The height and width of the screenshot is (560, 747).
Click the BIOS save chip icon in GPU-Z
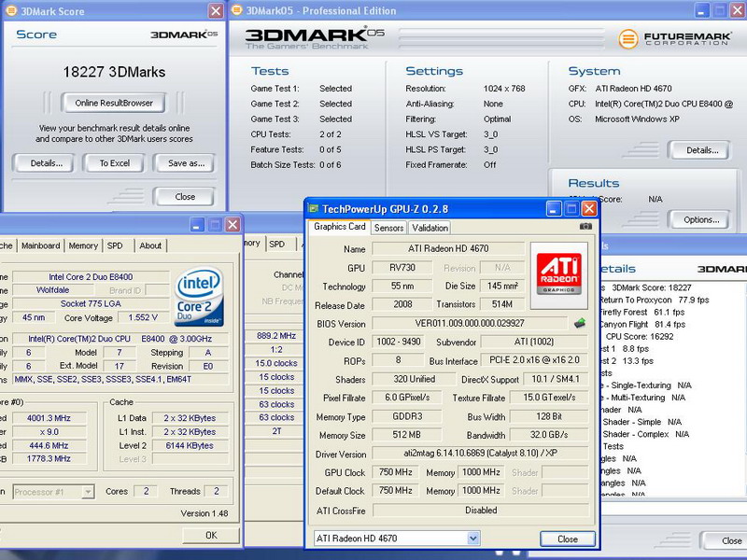pyautogui.click(x=579, y=324)
